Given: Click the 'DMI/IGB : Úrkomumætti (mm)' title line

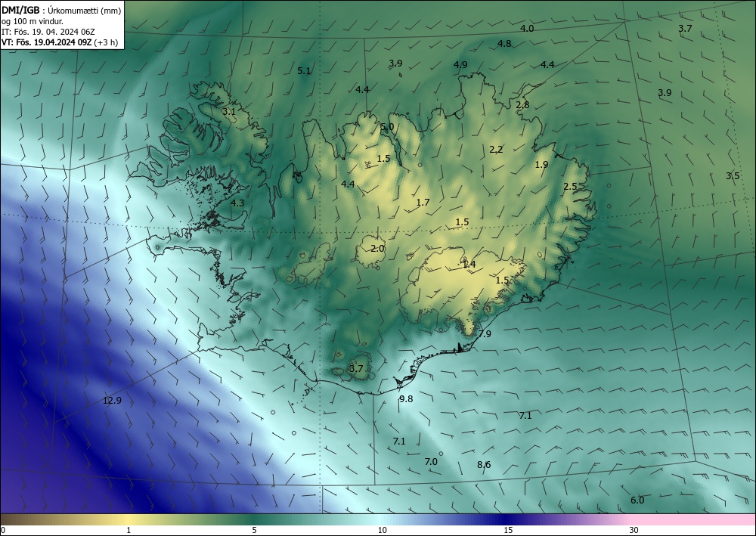Looking at the screenshot, I should pos(61,10).
